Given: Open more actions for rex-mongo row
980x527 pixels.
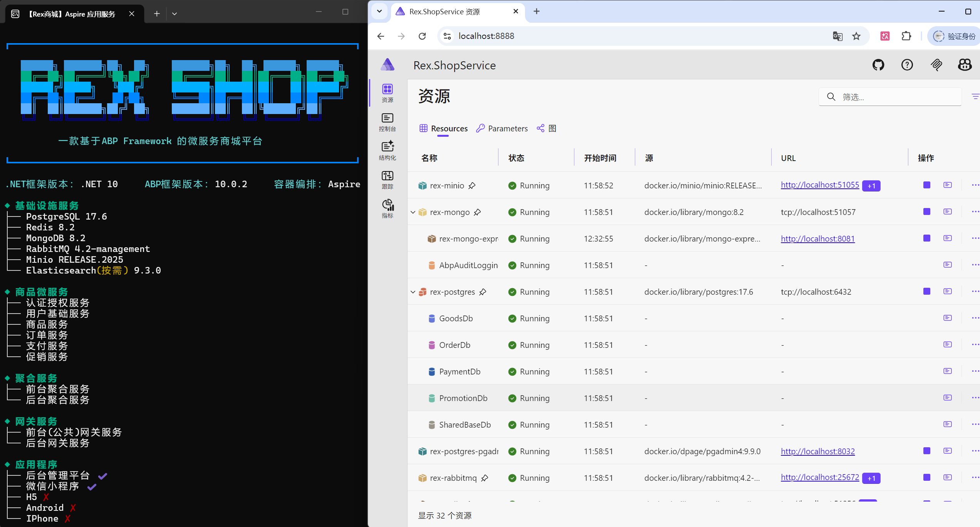Looking at the screenshot, I should tap(975, 211).
